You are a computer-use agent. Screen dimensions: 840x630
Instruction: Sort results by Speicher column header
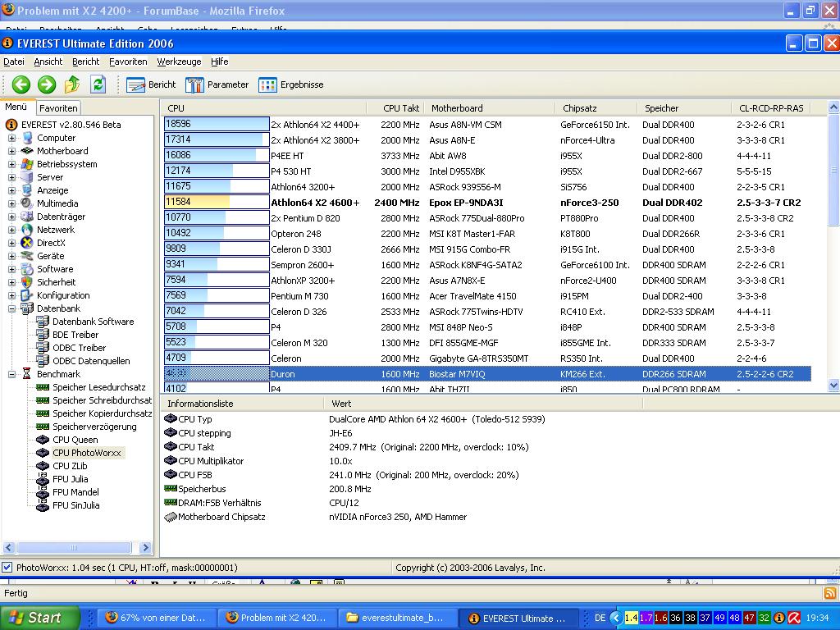click(684, 108)
